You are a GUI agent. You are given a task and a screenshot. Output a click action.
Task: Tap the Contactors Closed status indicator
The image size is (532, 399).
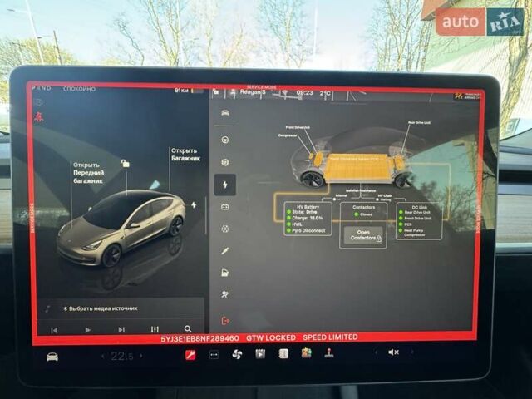(x=363, y=214)
